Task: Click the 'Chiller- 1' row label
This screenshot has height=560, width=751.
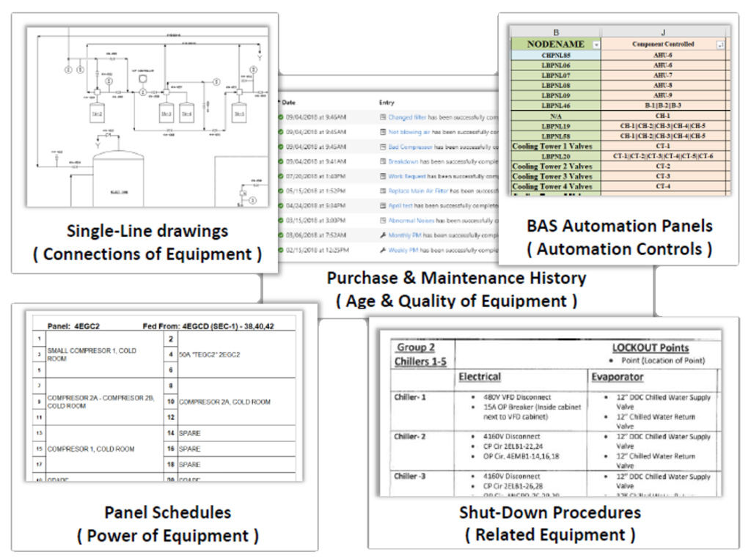Action: click(x=409, y=397)
